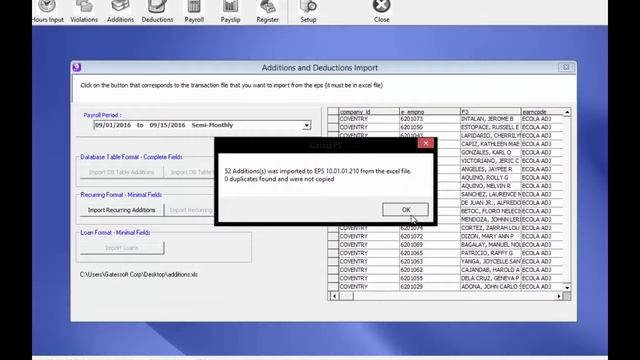Select cell 6201050
The width and height of the screenshot is (640, 360).
click(x=429, y=127)
